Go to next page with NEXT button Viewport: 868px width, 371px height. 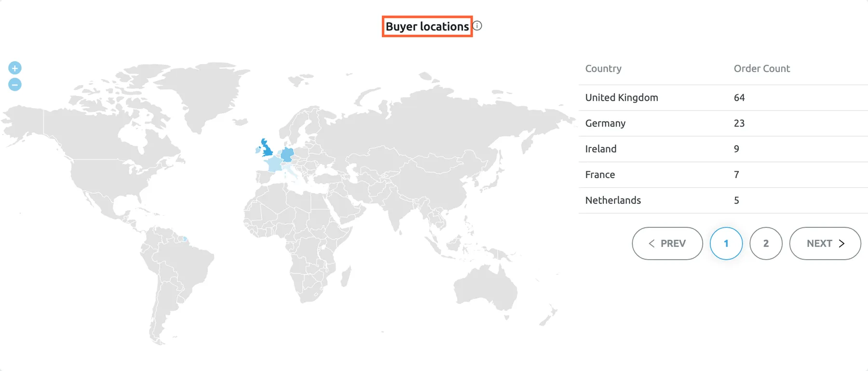click(x=825, y=244)
